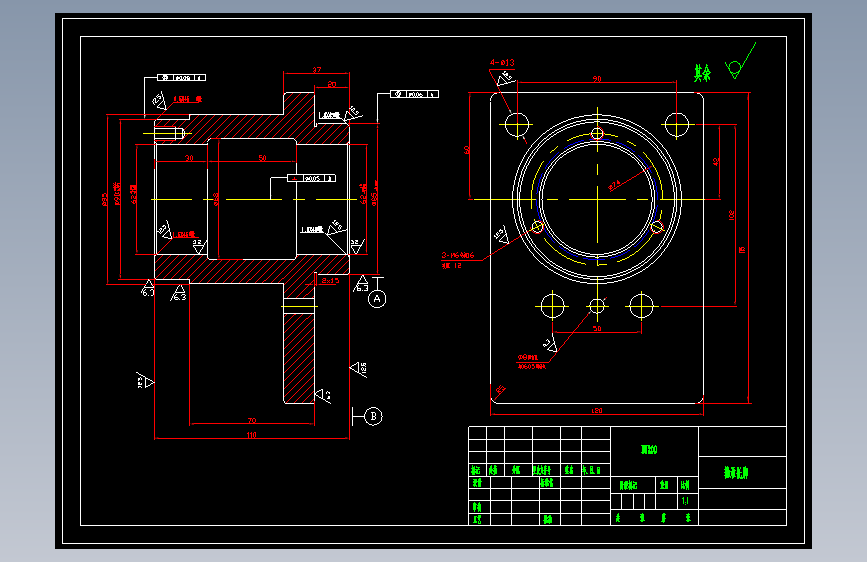Select the green surface finish check symbol
Image resolution: width=867 pixels, height=562 pixels.
click(741, 61)
